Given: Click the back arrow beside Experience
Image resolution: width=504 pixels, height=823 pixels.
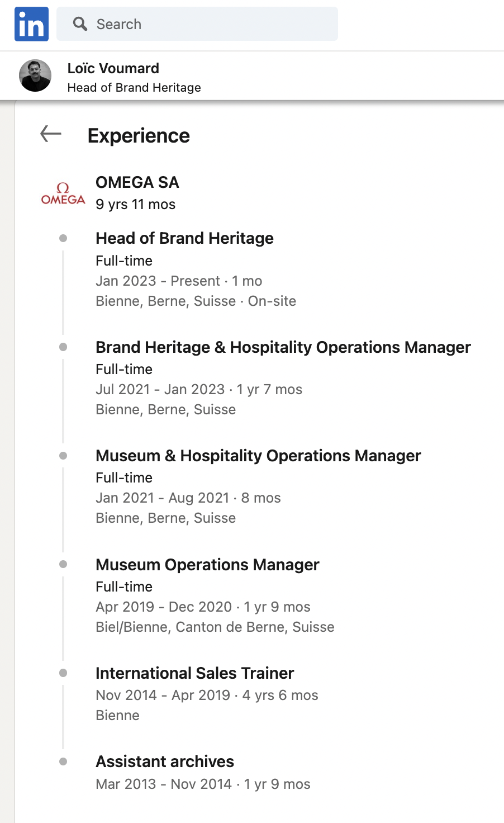Looking at the screenshot, I should click(51, 134).
